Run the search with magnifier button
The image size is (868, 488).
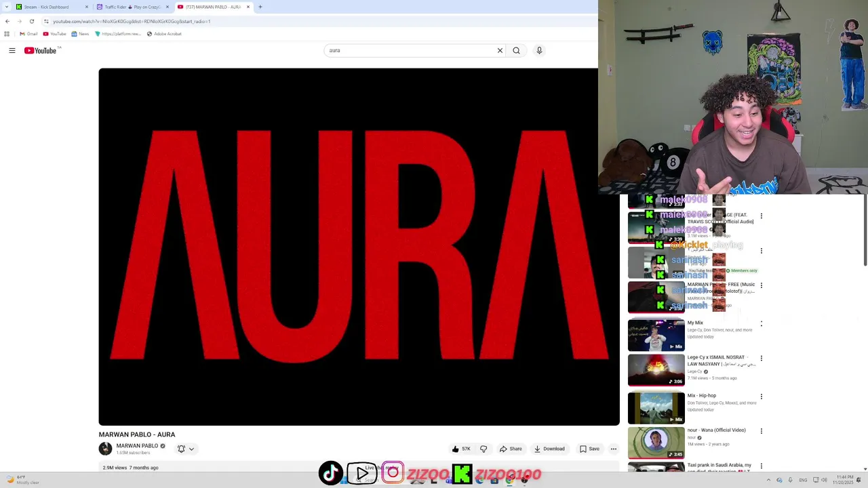coord(517,50)
